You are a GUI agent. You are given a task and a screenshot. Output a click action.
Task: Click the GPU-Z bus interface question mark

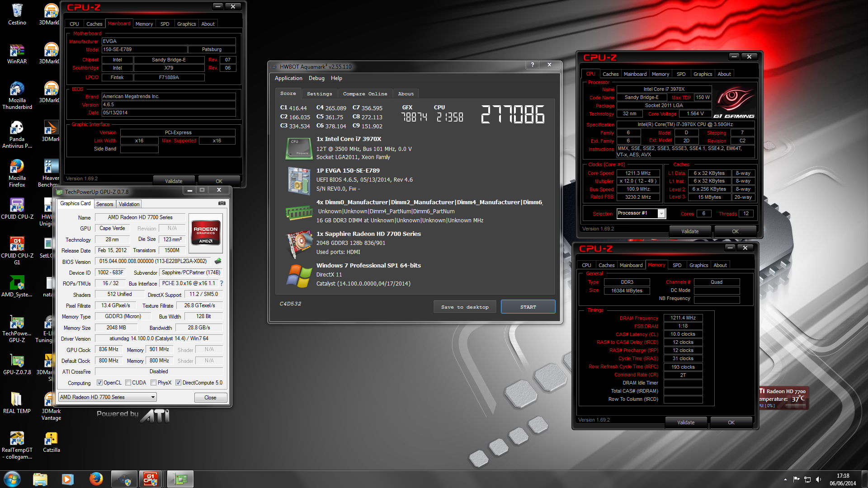pyautogui.click(x=222, y=283)
